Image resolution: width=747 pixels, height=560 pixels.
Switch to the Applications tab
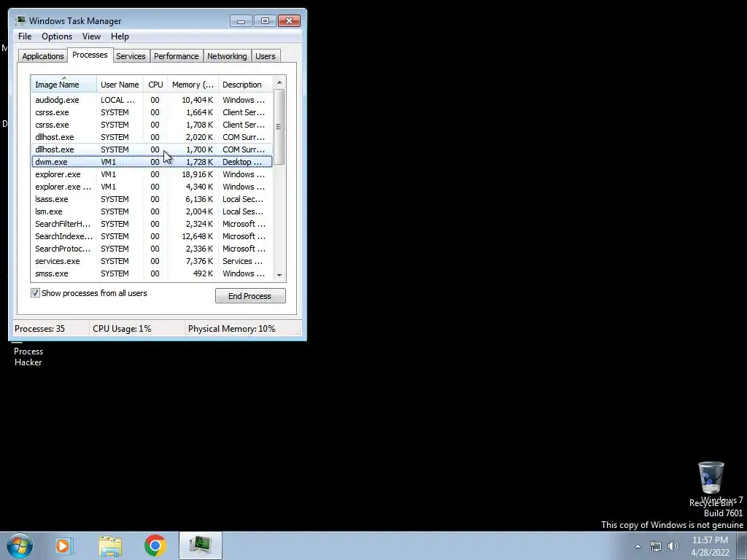point(43,56)
